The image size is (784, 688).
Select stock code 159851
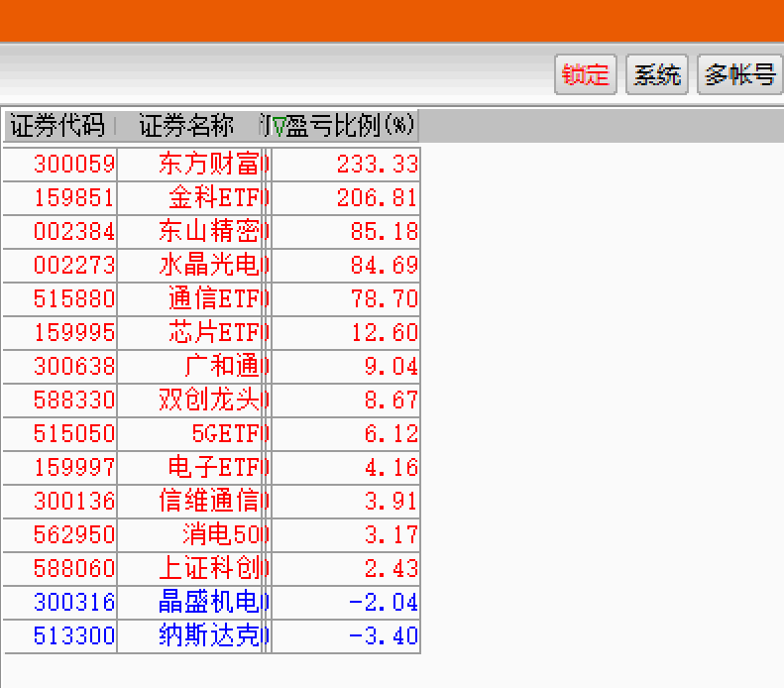point(74,197)
